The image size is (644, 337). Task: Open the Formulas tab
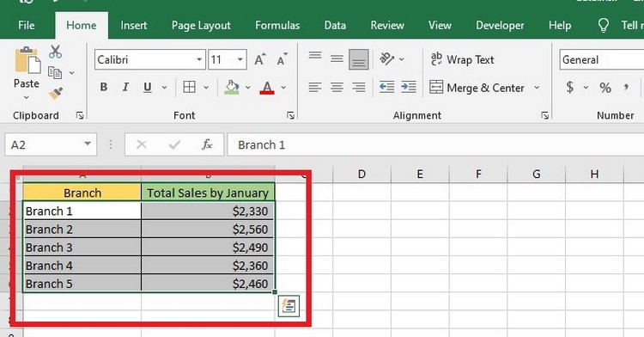(277, 26)
